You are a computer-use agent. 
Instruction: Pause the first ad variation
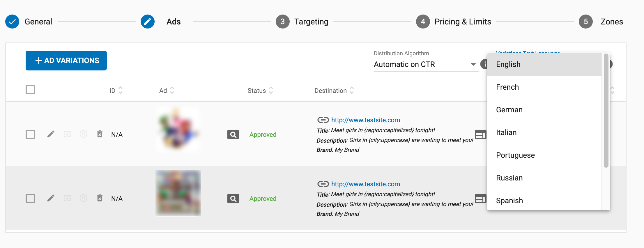click(84, 134)
